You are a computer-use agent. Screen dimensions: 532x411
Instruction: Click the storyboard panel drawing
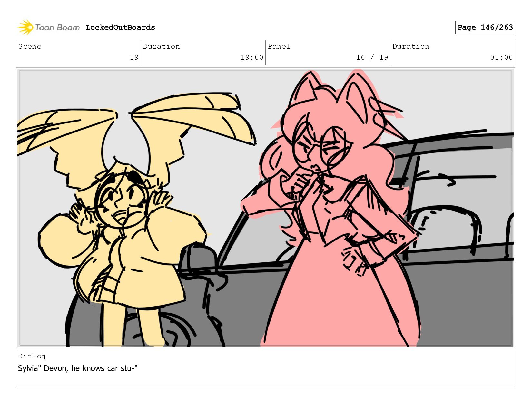[266, 208]
